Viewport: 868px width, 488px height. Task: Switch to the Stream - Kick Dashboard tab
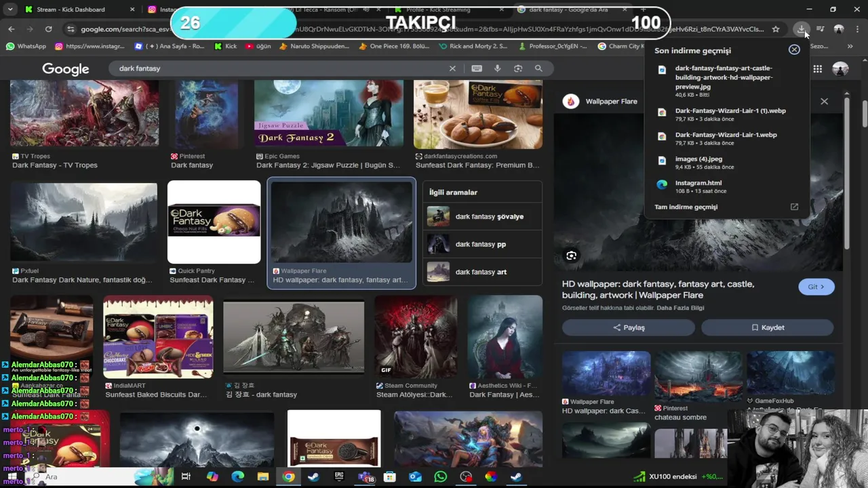point(71,9)
